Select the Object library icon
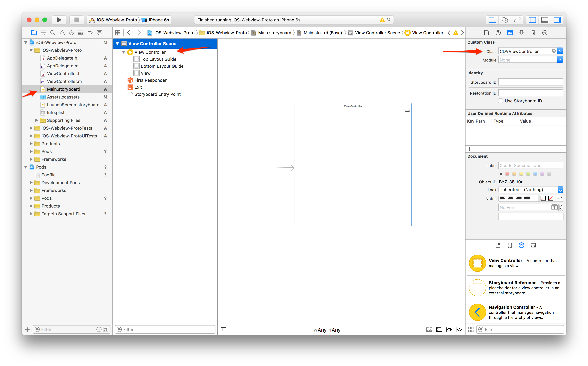This screenshot has width=588, height=366. coord(521,245)
